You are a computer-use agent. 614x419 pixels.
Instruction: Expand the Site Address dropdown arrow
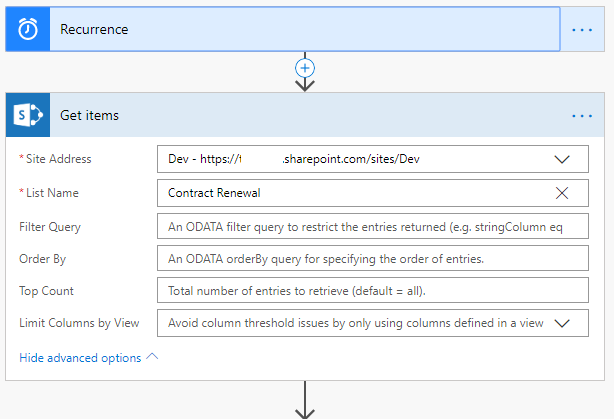click(562, 159)
